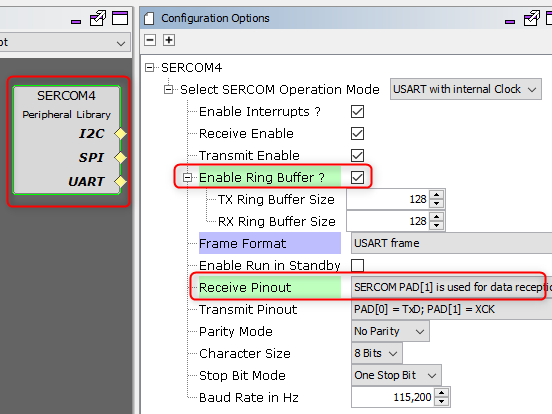552x414 pixels.
Task: Click the Configuration Options page icon
Action: (149, 18)
